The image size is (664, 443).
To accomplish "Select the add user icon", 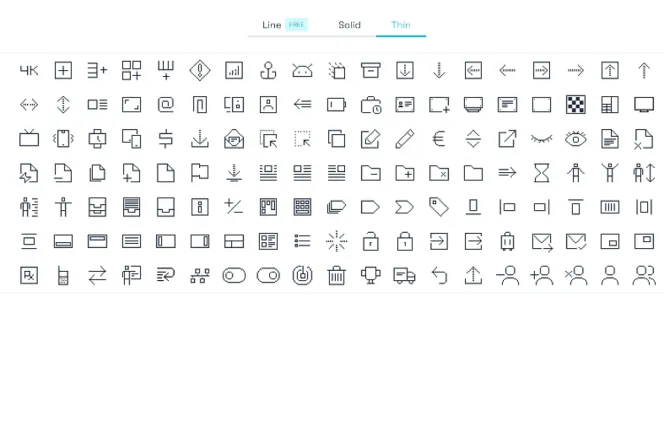I will (x=541, y=275).
